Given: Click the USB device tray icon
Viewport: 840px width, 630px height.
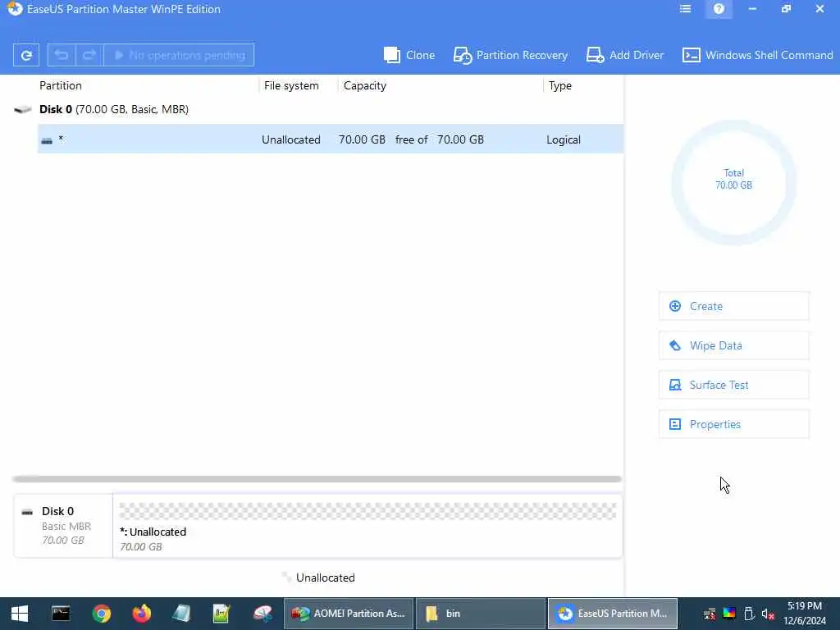Looking at the screenshot, I should coord(749,614).
